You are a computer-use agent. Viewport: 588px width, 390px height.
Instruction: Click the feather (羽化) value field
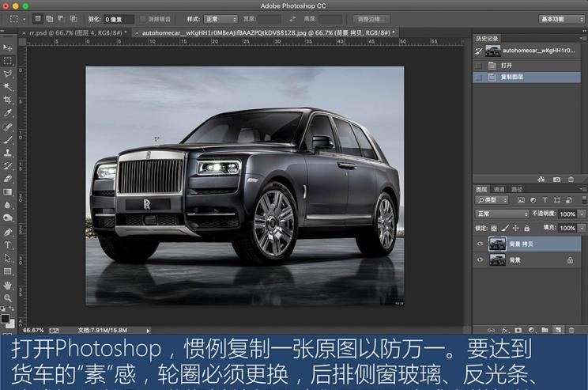pyautogui.click(x=119, y=19)
